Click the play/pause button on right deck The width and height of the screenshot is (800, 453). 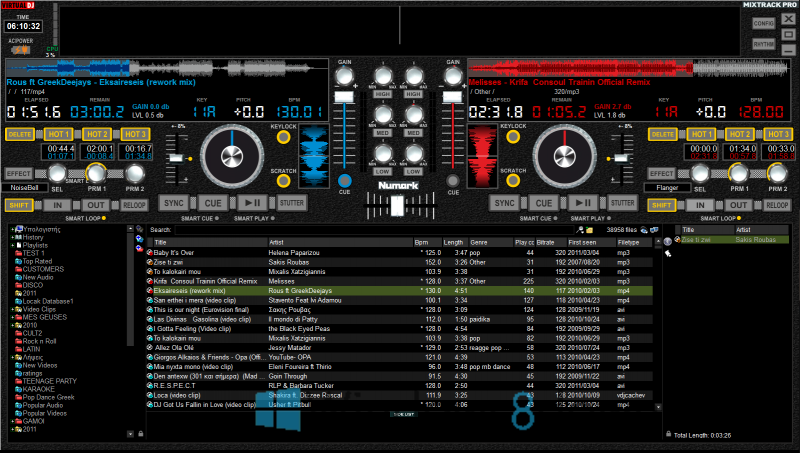pos(583,203)
